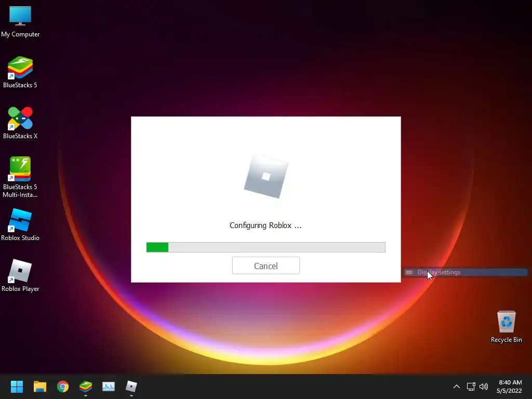Select Roblox Studio desktop shortcut
This screenshot has height=399, width=532.
point(20,225)
